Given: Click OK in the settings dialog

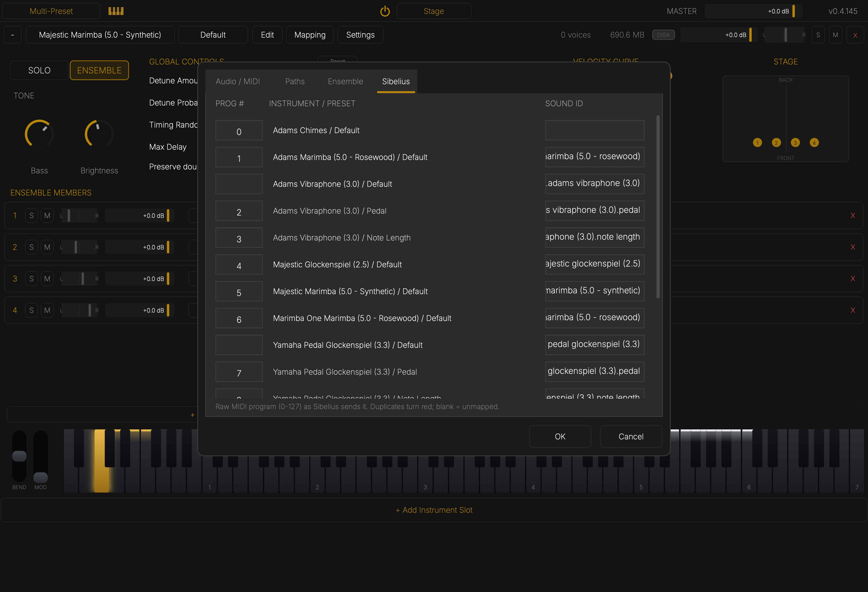Looking at the screenshot, I should [560, 437].
